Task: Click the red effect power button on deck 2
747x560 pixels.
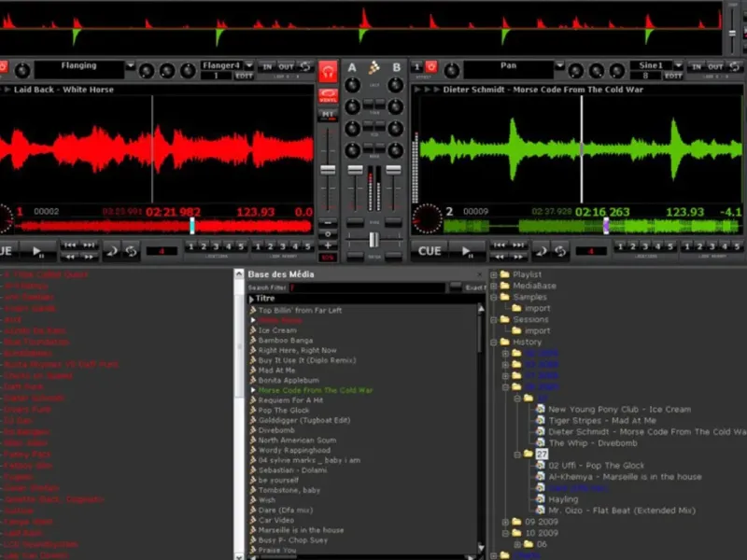Action: (431, 66)
